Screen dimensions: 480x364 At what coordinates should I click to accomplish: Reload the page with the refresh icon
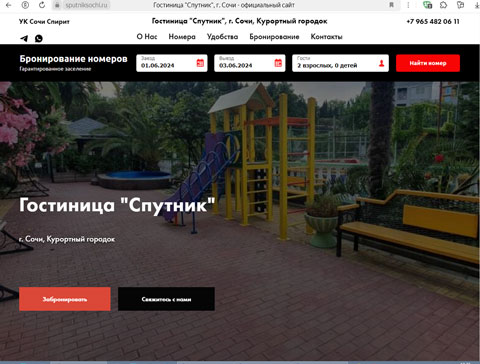pyautogui.click(x=42, y=5)
